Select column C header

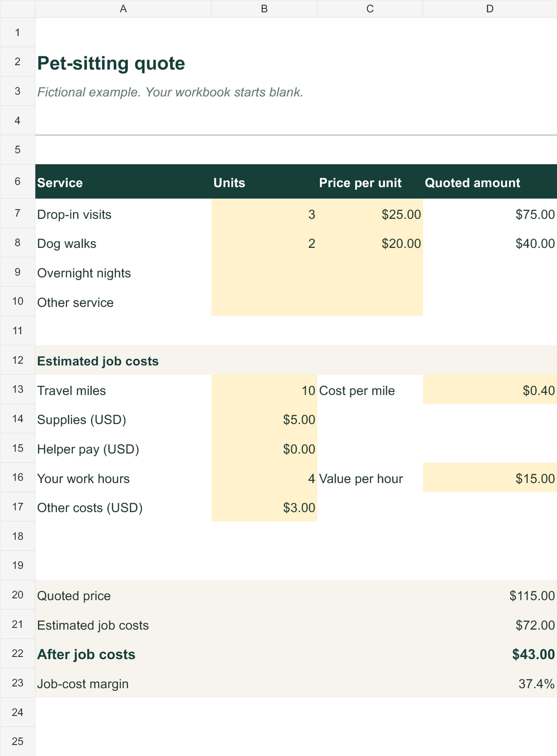coord(370,9)
